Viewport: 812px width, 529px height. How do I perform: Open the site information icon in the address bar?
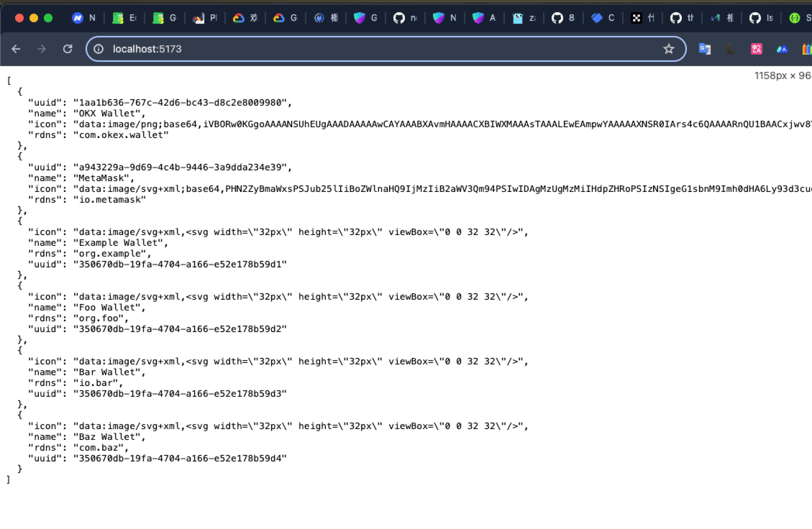tap(99, 49)
